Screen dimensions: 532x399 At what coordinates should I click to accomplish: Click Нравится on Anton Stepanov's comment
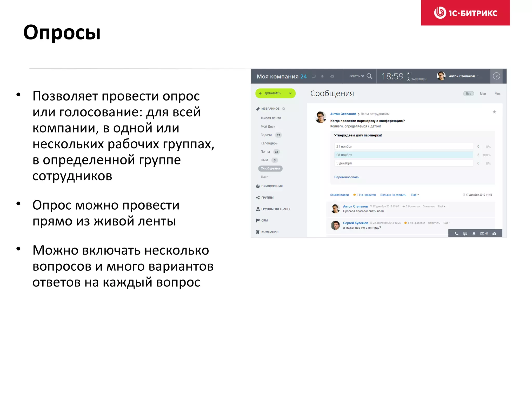[414, 207]
